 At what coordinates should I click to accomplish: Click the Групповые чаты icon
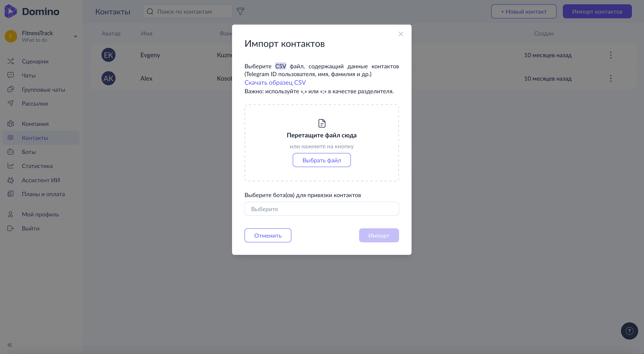[x=11, y=89]
